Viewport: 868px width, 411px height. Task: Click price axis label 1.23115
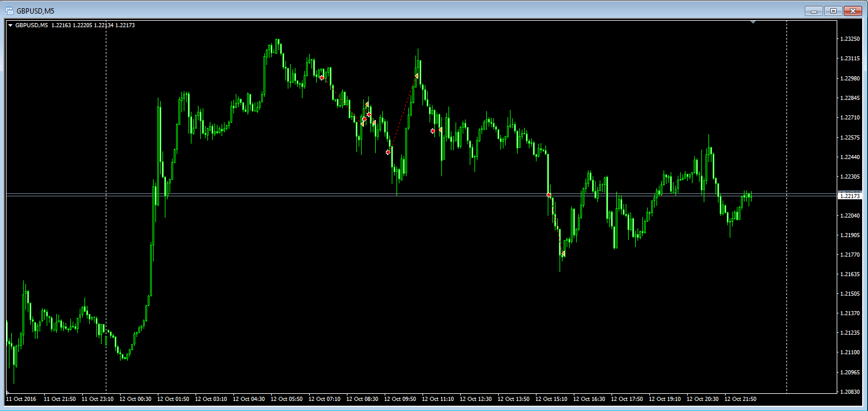[850, 59]
